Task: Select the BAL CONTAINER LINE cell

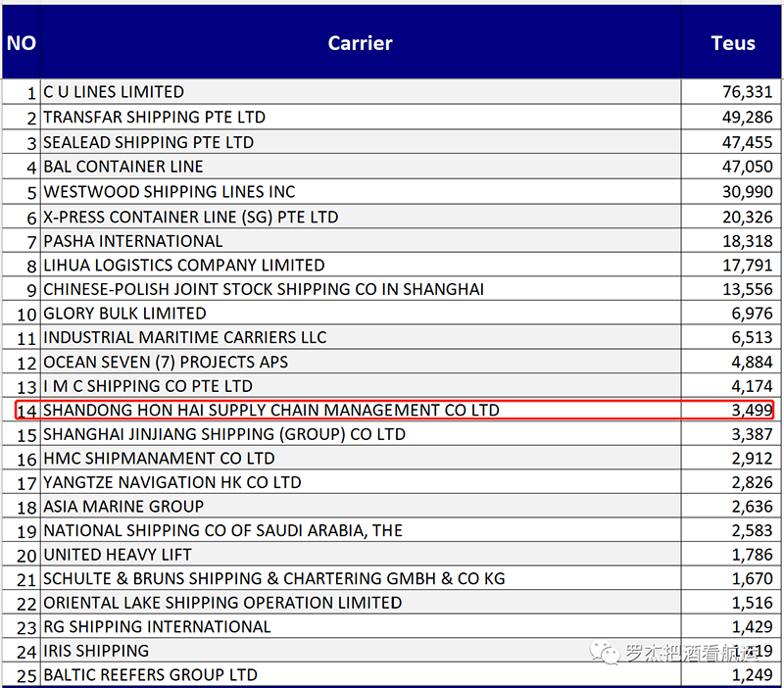Action: pyautogui.click(x=361, y=167)
